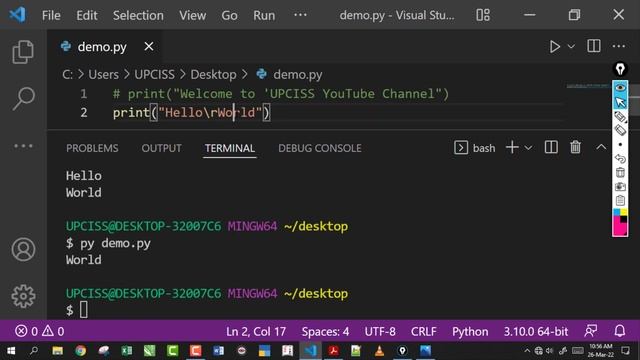
Task: Open Chrome from the taskbar
Action: pos(80,351)
